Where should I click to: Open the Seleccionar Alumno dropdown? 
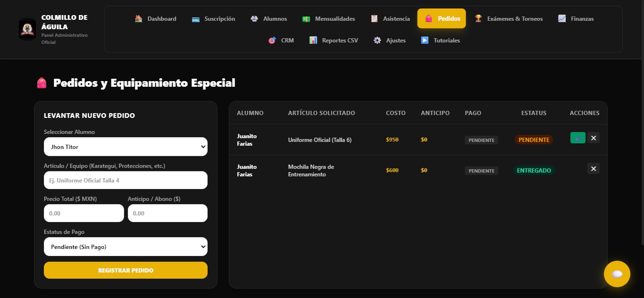click(125, 147)
